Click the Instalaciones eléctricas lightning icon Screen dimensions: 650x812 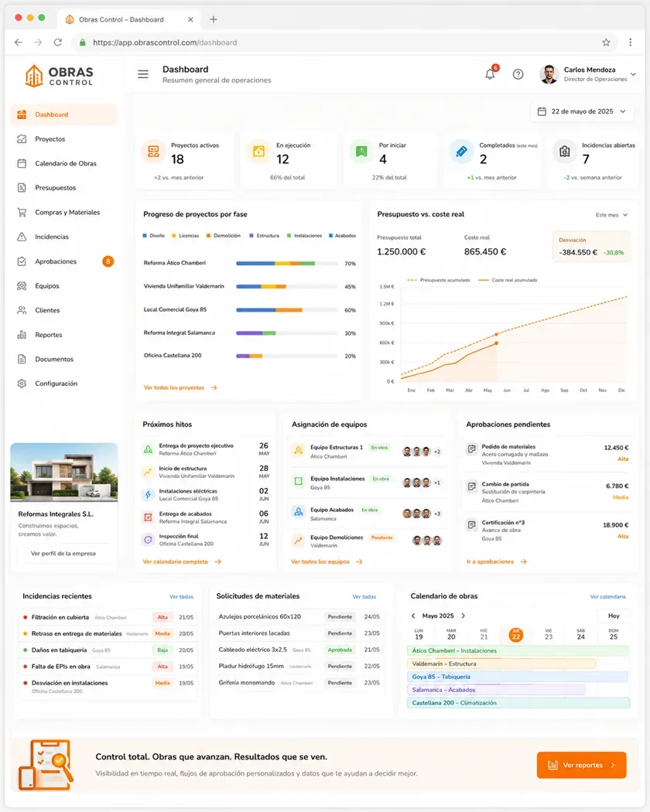click(x=149, y=495)
